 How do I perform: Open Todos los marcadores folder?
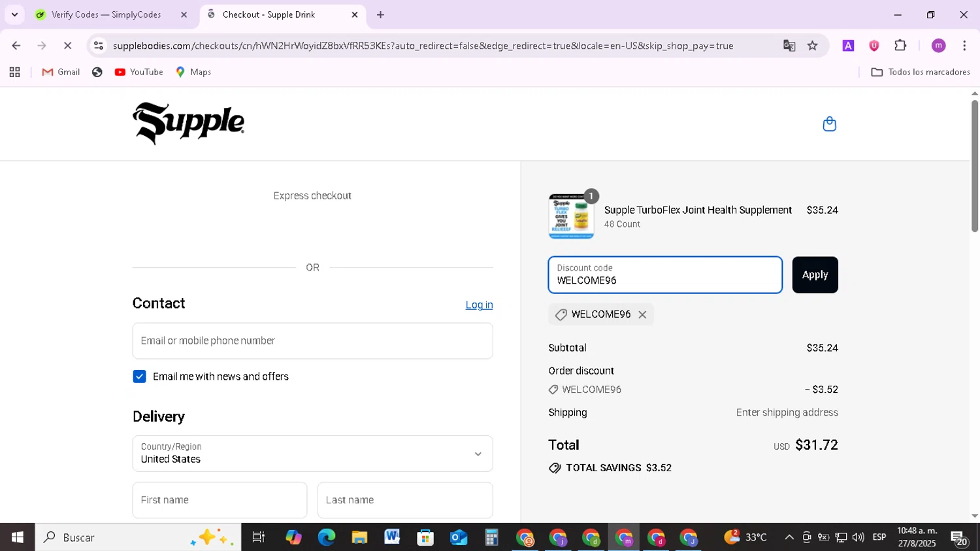[921, 72]
